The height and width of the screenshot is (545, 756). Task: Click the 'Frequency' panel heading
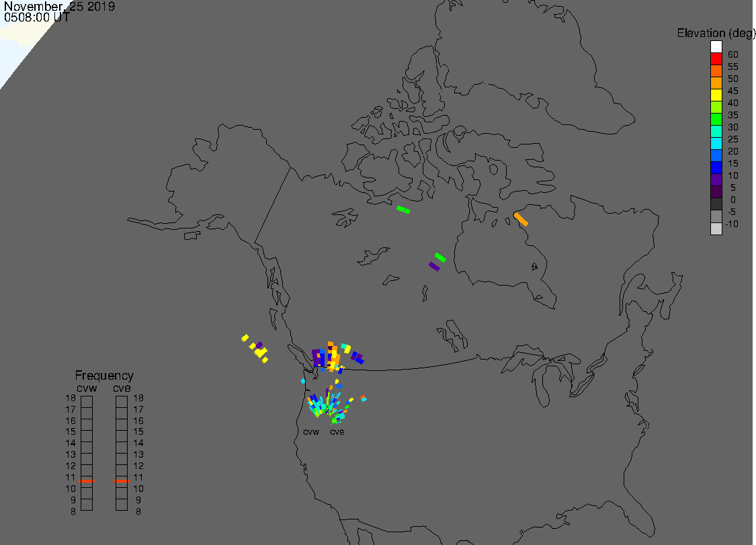104,375
